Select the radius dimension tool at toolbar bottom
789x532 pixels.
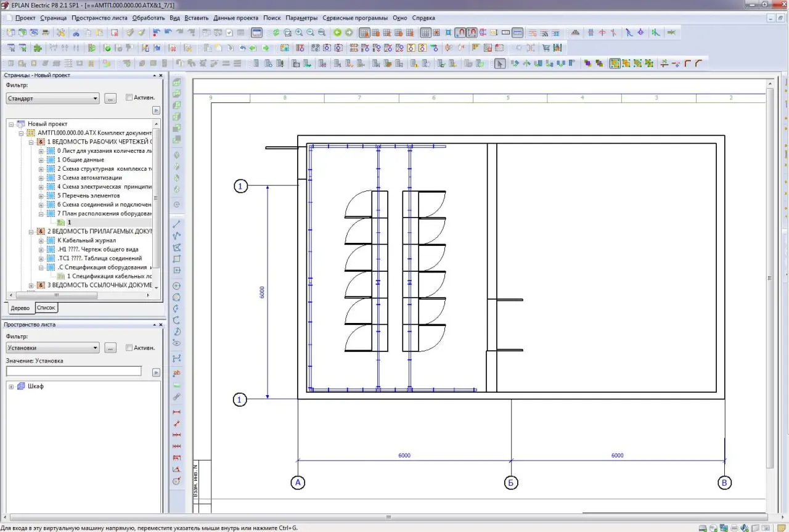(x=177, y=480)
